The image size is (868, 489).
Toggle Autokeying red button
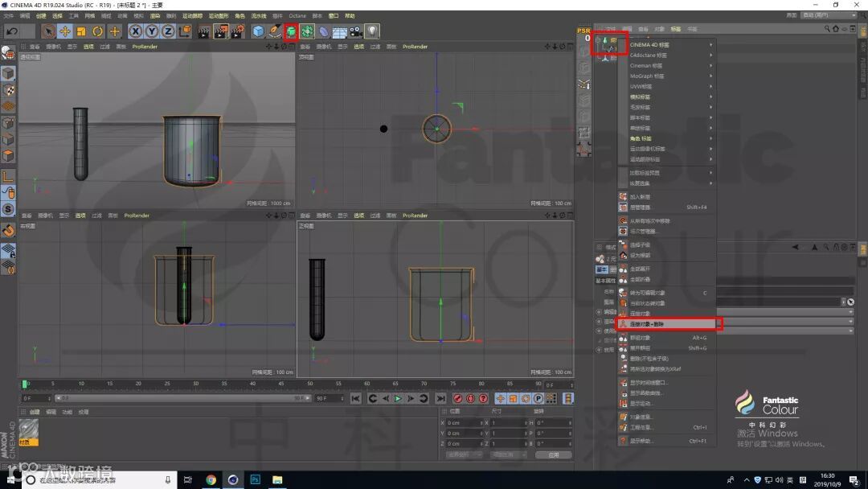tap(470, 399)
